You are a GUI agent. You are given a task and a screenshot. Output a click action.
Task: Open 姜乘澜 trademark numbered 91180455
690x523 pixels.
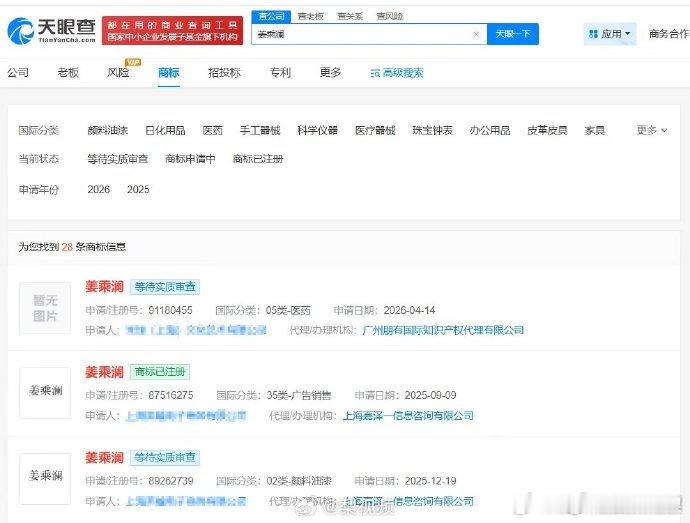pyautogui.click(x=105, y=287)
